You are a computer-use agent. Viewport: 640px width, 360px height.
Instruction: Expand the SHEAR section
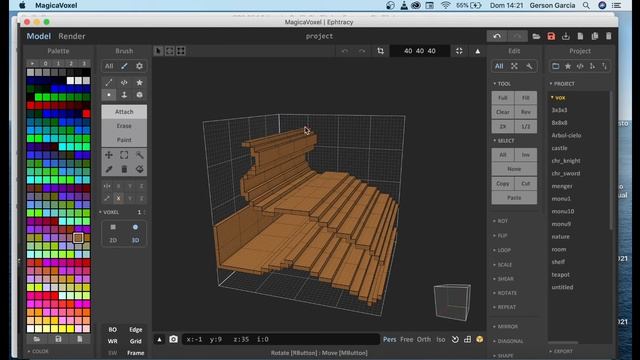coord(503,279)
